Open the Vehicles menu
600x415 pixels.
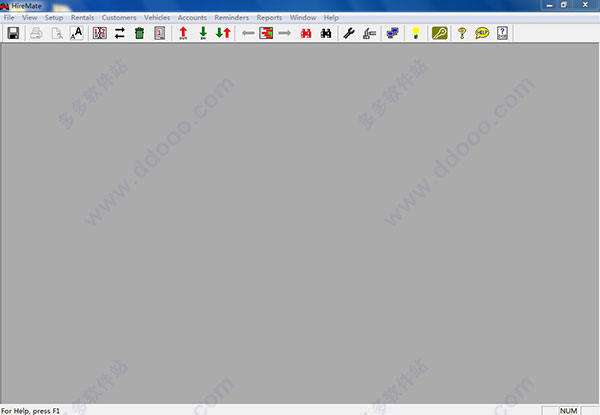[x=157, y=18]
